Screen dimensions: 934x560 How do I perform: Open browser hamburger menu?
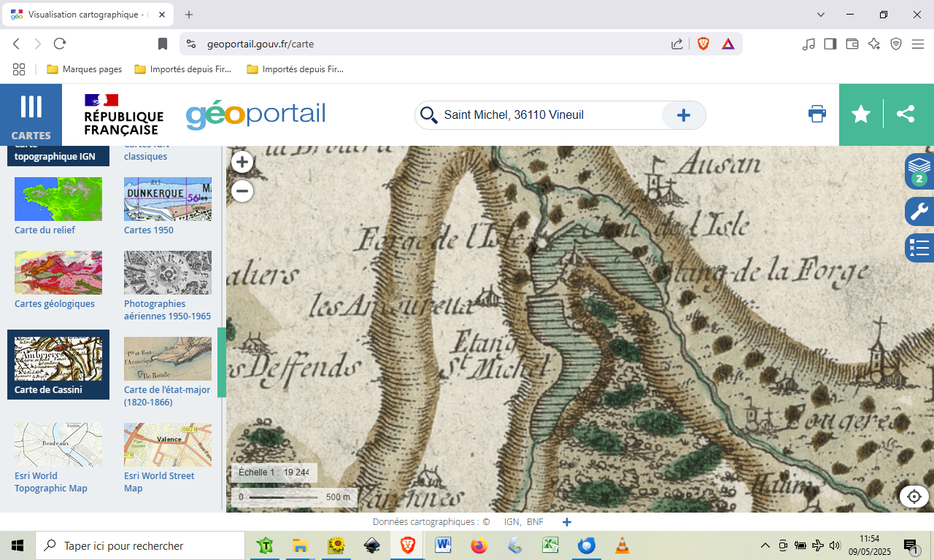click(918, 44)
